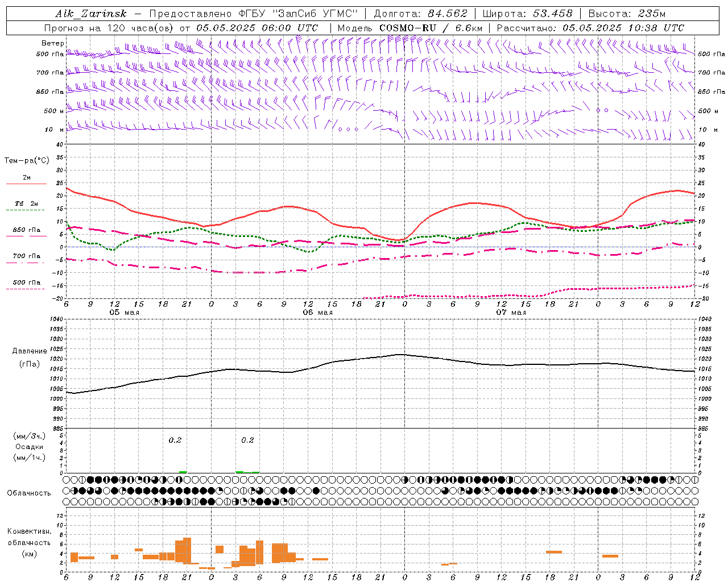Click the Давление pressure panel label
This screenshot has height=582, width=728.
(30, 351)
